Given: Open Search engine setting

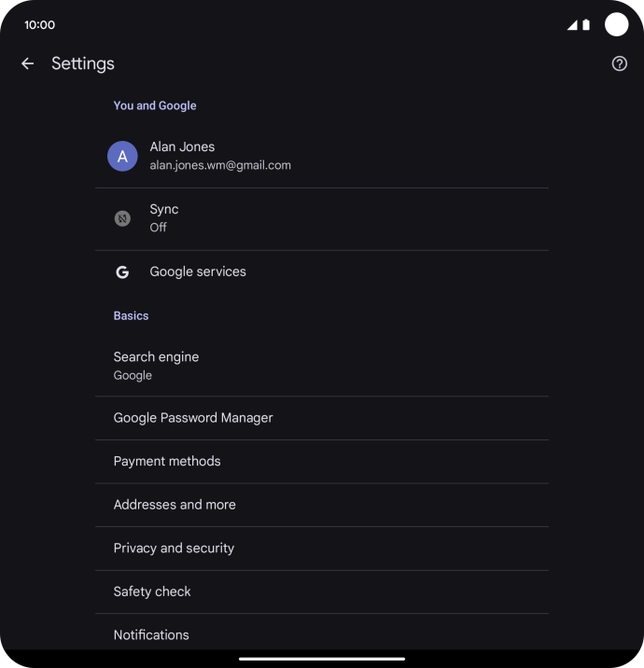Looking at the screenshot, I should pyautogui.click(x=322, y=366).
